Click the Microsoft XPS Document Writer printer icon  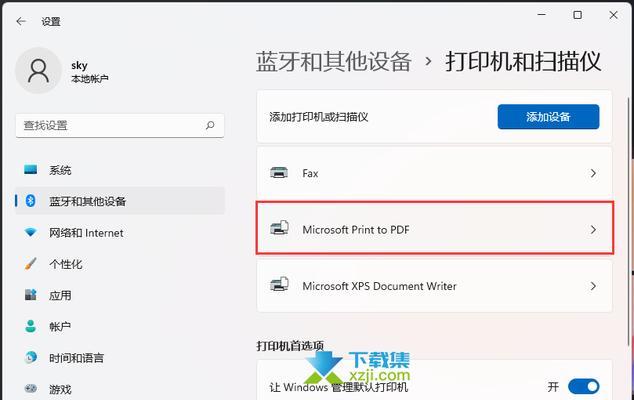coord(279,285)
